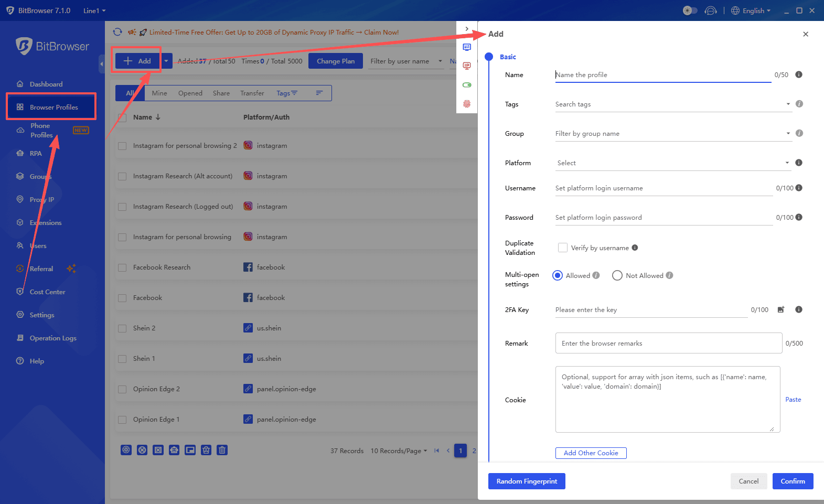
Task: Click the customer support headset icon
Action: click(711, 10)
